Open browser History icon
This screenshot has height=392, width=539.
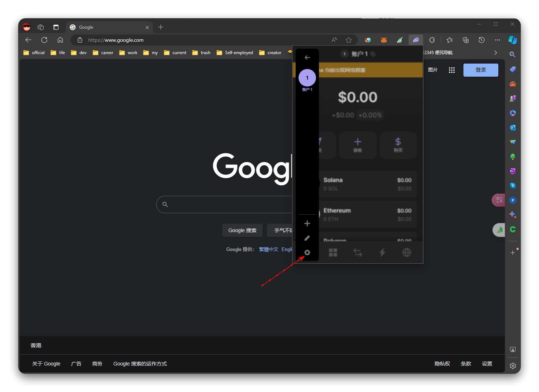point(482,40)
